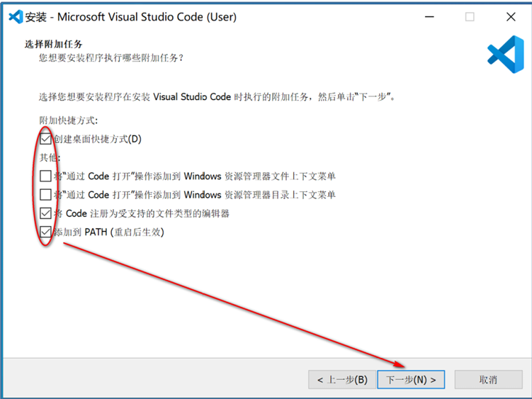The width and height of the screenshot is (532, 399).
Task: Toggle 将Code注册为受支持的文件类型的编辑器 checkbox
Action: [45, 213]
